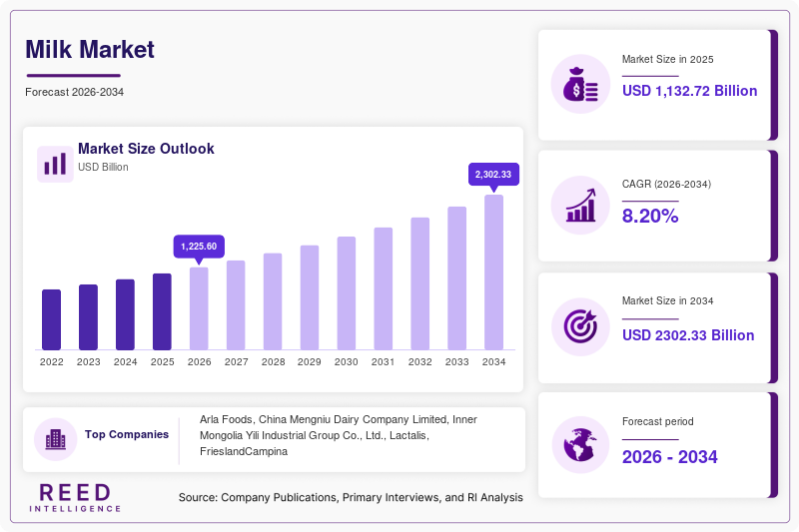Click the Source: Company Publications citation line

(351, 497)
